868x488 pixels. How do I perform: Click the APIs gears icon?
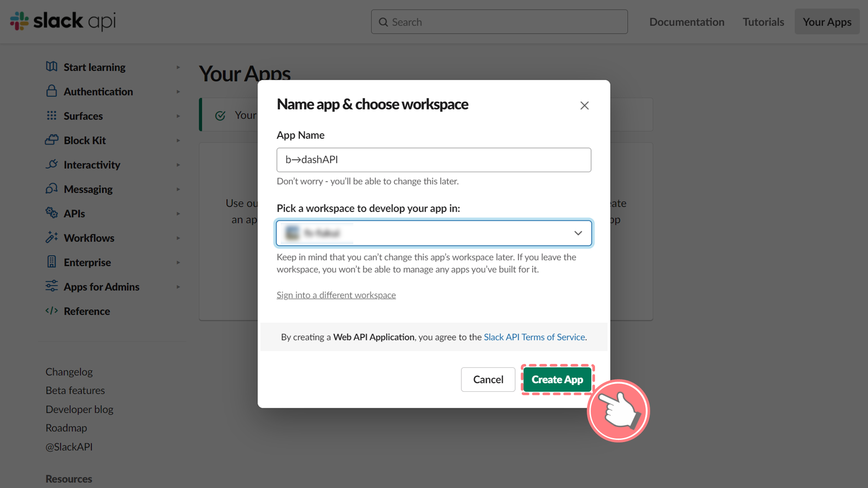point(52,213)
